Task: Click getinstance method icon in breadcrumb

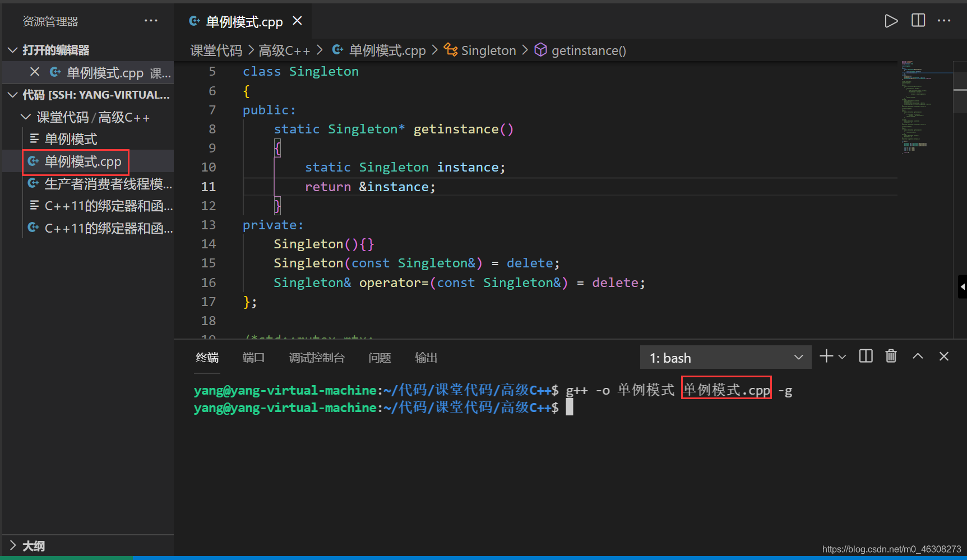Action: click(540, 50)
